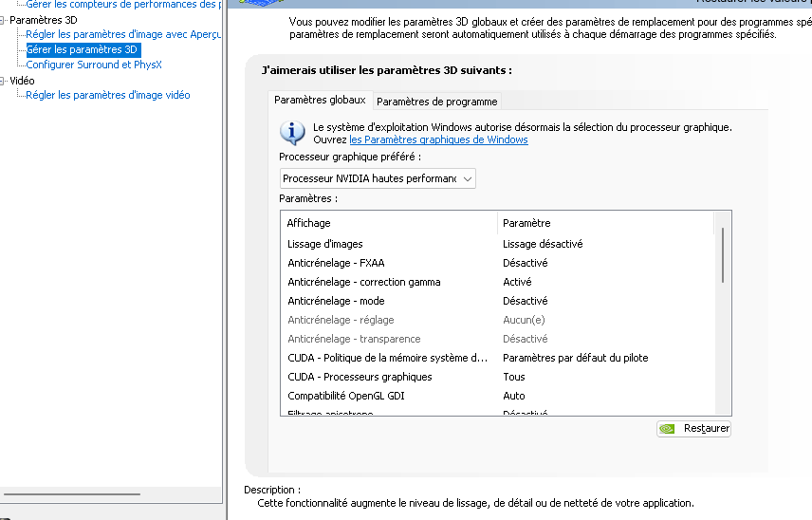Click Paramètres par défaut du pilote value

click(x=576, y=358)
